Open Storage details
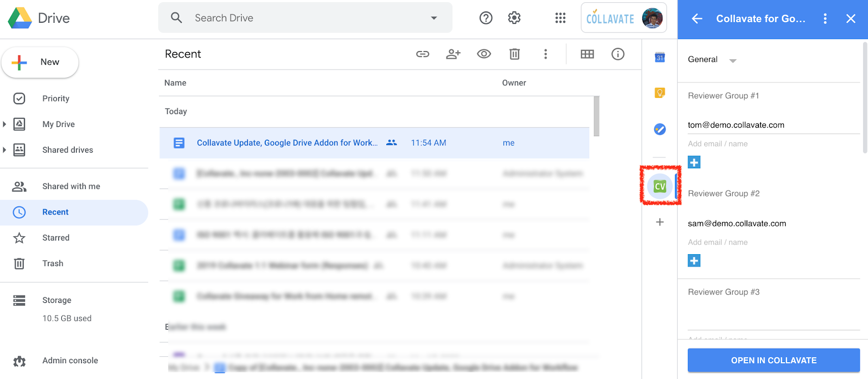The width and height of the screenshot is (868, 379). pyautogui.click(x=57, y=300)
